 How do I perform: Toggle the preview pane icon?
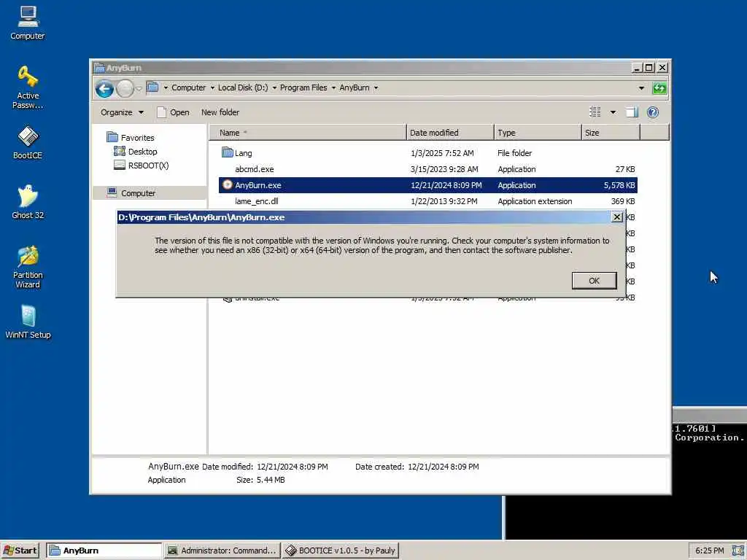pyautogui.click(x=632, y=112)
